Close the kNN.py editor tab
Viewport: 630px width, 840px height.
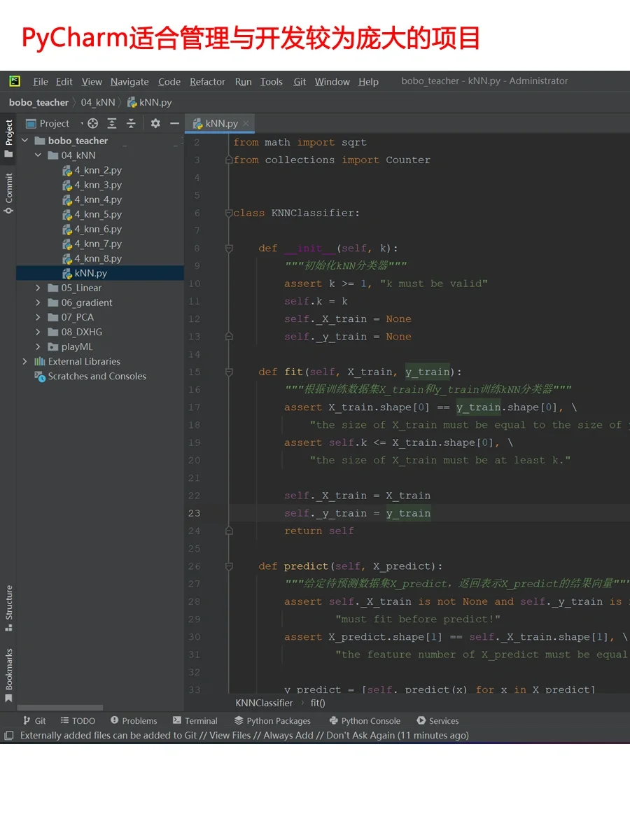pos(246,123)
